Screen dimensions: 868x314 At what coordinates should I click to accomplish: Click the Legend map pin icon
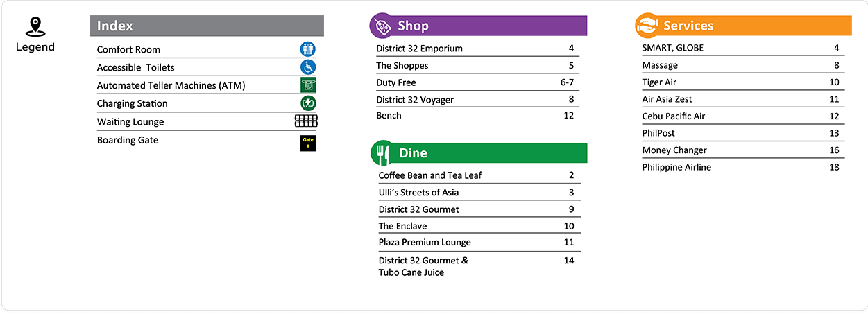point(35,27)
